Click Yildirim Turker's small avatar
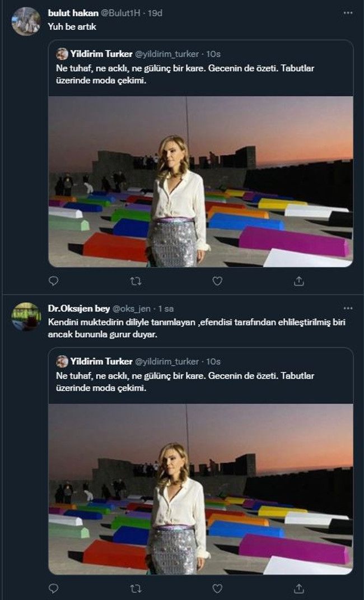 click(62, 54)
